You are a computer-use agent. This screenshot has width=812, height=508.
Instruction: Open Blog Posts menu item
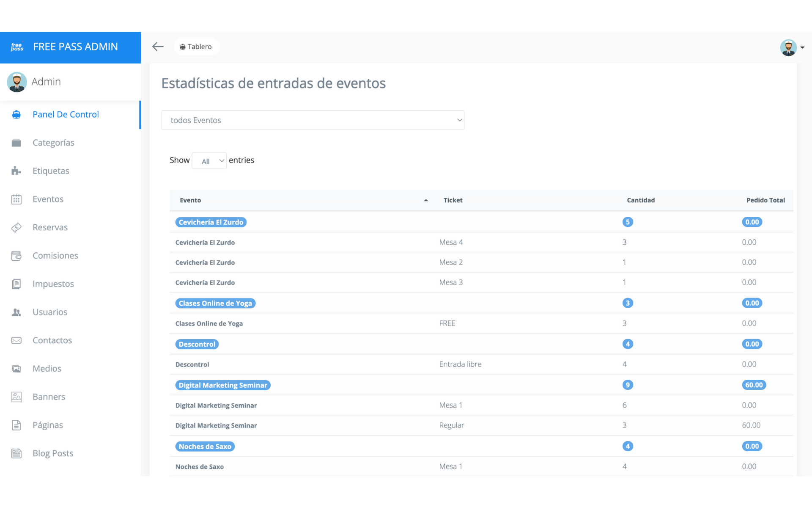52,453
